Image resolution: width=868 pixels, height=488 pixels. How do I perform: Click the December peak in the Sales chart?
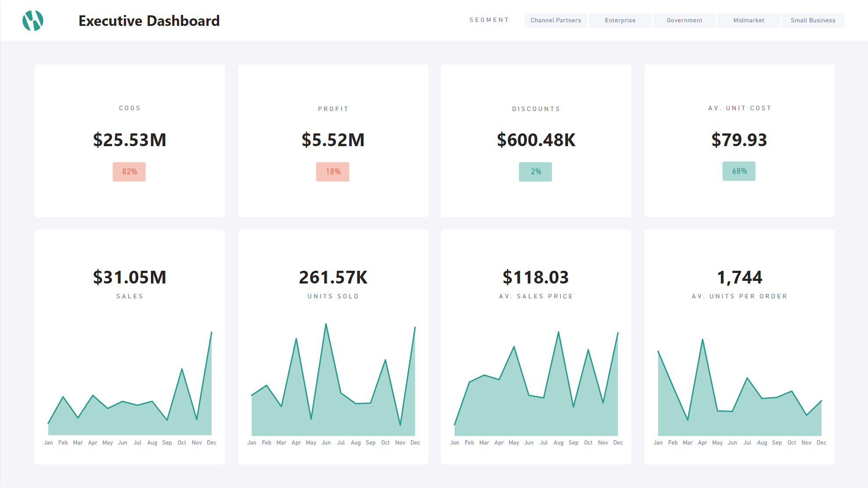tap(211, 332)
